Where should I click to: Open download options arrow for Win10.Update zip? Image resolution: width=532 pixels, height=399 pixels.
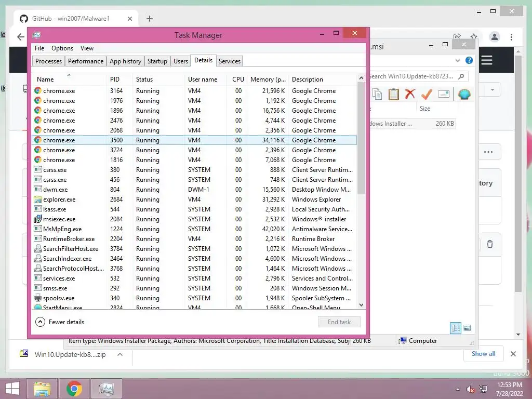(120, 354)
